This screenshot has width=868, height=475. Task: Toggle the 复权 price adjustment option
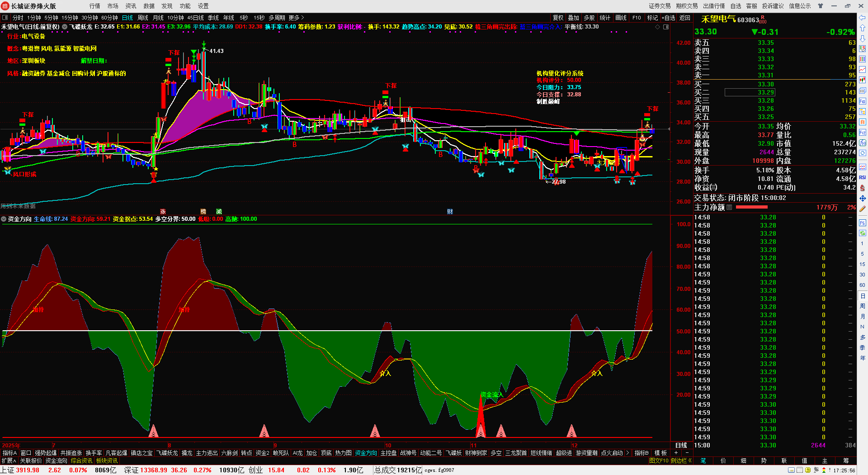click(558, 18)
